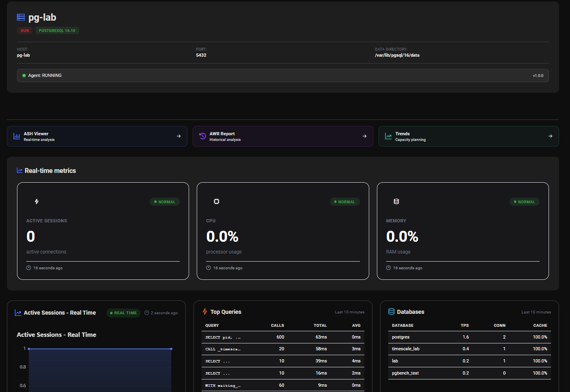Click the CONN column header
The width and height of the screenshot is (570, 392).
pyautogui.click(x=500, y=325)
